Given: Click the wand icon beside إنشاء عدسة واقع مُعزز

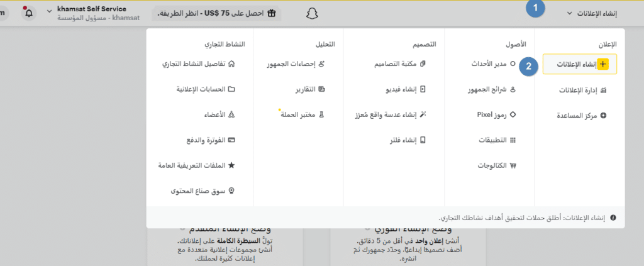Looking at the screenshot, I should coord(423,115).
